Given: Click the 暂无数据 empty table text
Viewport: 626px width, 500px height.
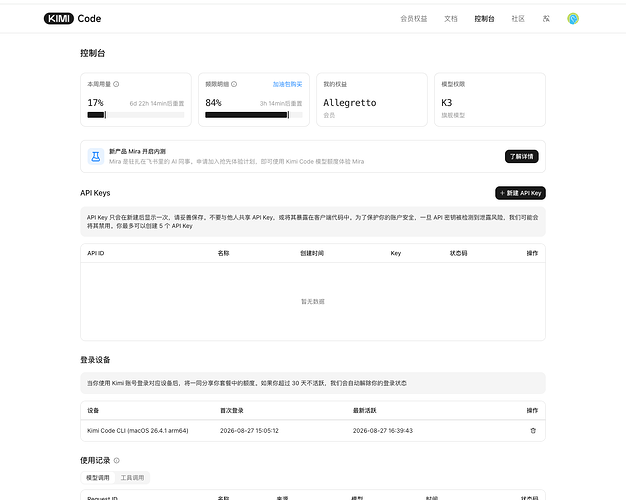Looking at the screenshot, I should [313, 302].
